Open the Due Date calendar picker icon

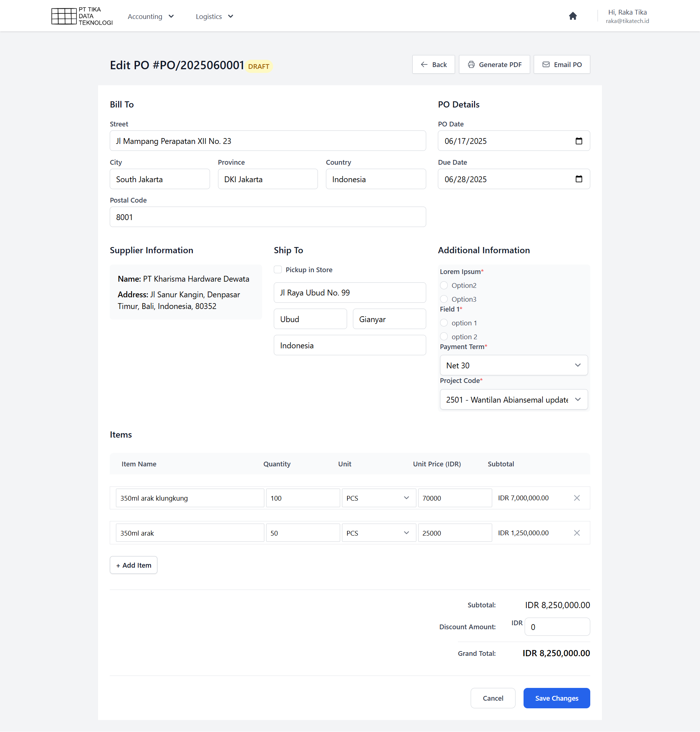coord(578,179)
